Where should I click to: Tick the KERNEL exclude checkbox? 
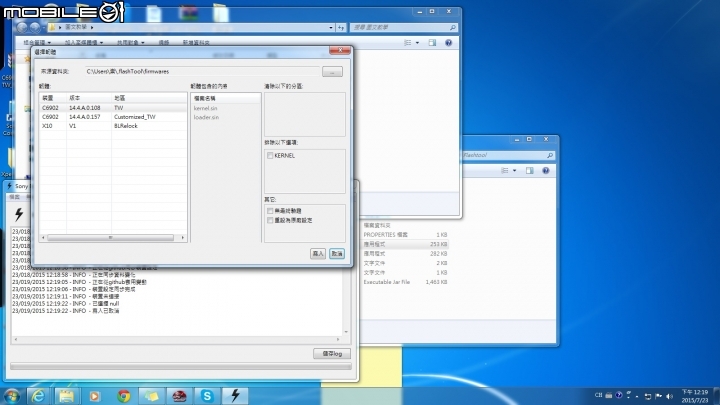(x=270, y=156)
